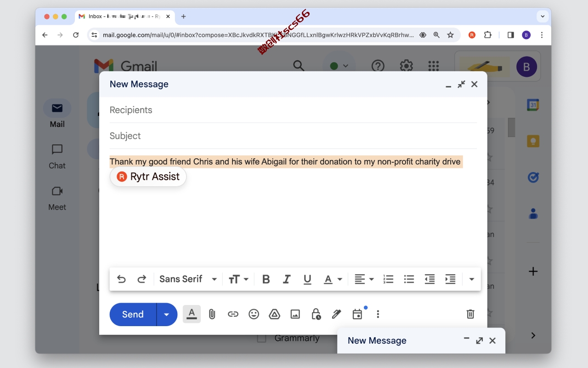Image resolution: width=588 pixels, height=368 pixels.
Task: Open Google Calendar side panel icon
Action: point(533,105)
